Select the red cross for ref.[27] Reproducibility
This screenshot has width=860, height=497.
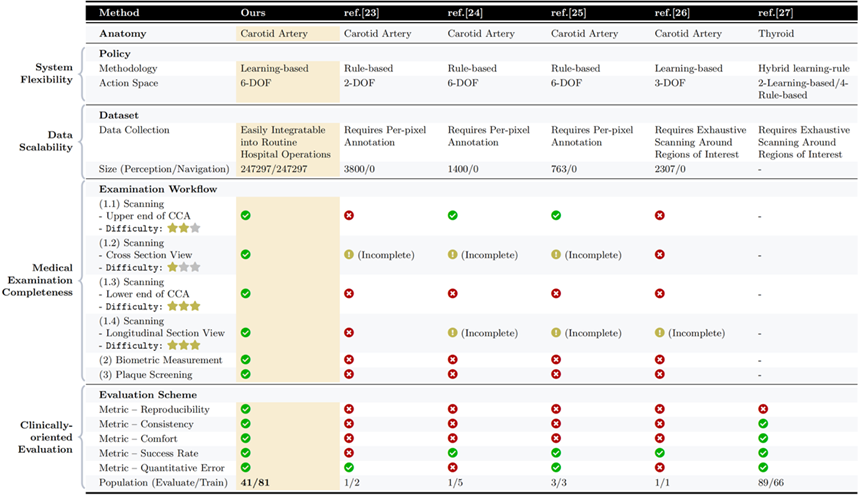pos(764,409)
